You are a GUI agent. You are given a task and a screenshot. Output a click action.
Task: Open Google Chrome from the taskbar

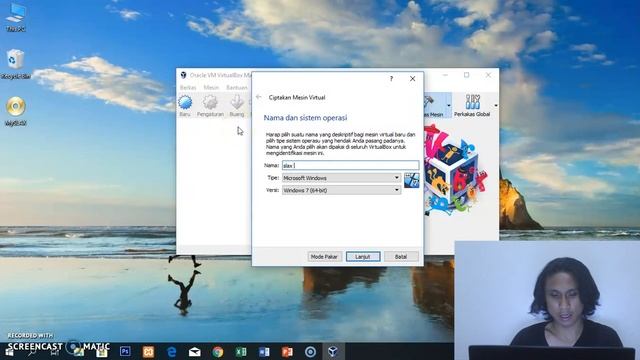pyautogui.click(x=218, y=351)
